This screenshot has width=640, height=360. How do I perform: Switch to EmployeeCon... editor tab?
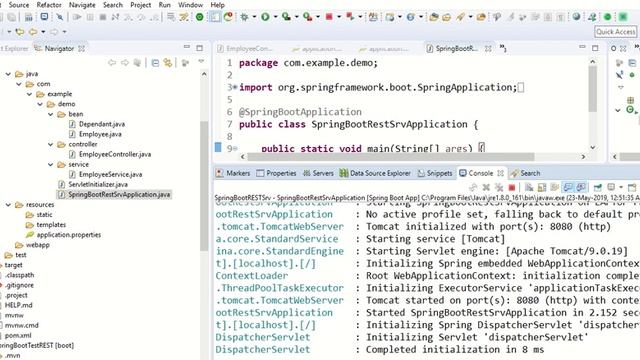tap(245, 49)
